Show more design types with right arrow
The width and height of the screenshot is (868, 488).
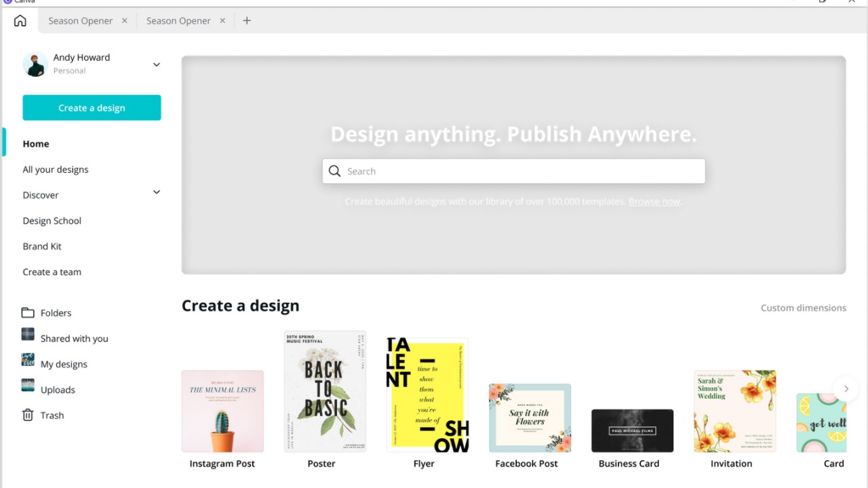(x=846, y=389)
